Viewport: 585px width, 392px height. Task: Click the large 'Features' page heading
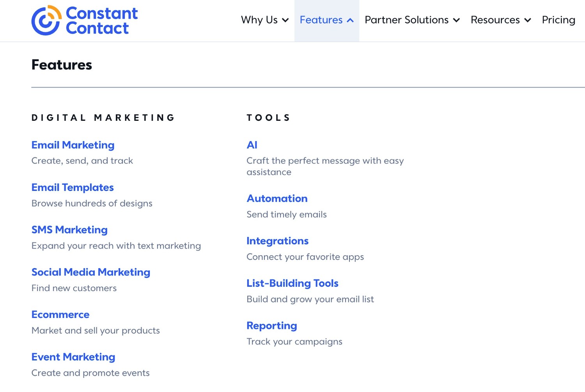(62, 65)
